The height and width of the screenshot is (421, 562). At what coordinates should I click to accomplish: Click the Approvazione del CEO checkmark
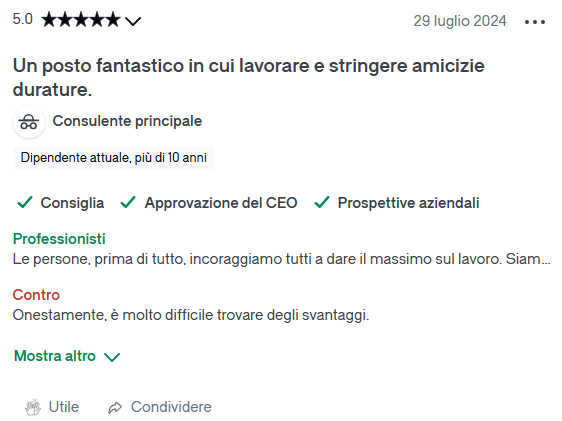point(128,202)
